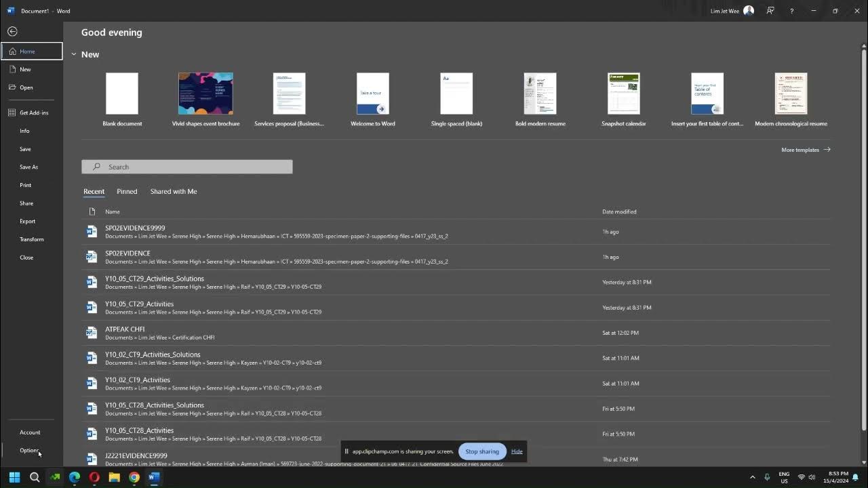Screen dimensions: 868x488
Task: Sort by Date modified column header
Action: (x=619, y=211)
